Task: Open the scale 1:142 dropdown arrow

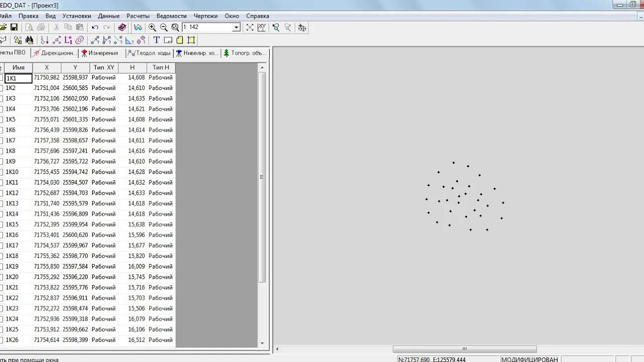Action: pyautogui.click(x=236, y=27)
